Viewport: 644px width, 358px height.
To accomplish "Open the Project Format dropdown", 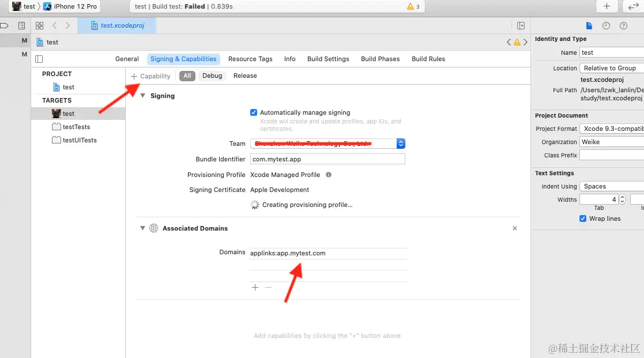I will coord(612,129).
